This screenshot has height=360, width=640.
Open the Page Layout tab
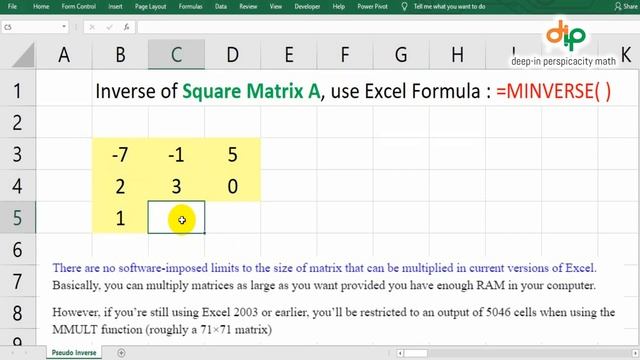(x=150, y=7)
